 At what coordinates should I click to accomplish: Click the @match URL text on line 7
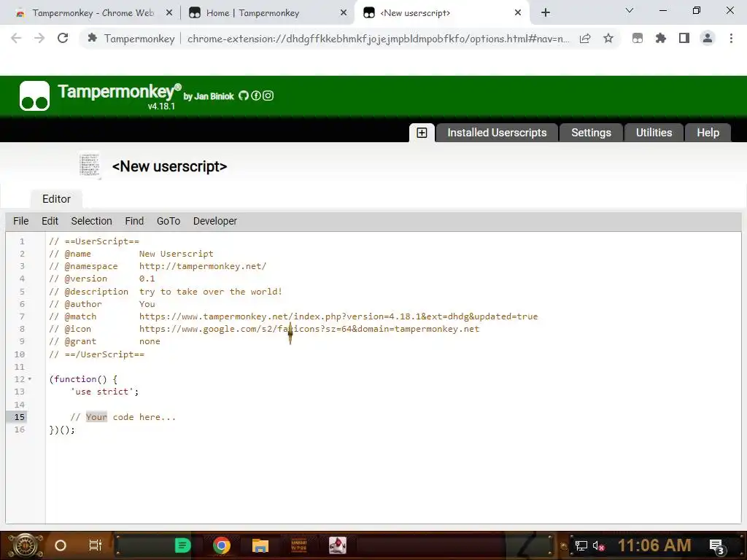[x=338, y=316]
